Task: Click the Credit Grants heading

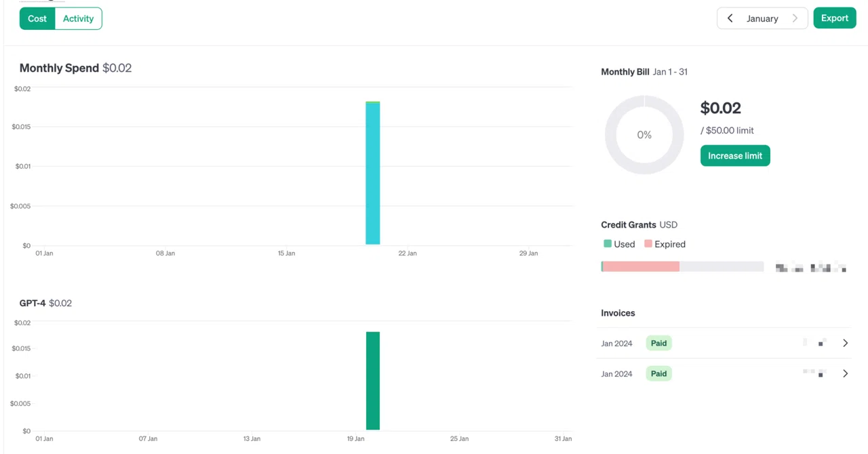Action: pyautogui.click(x=629, y=225)
